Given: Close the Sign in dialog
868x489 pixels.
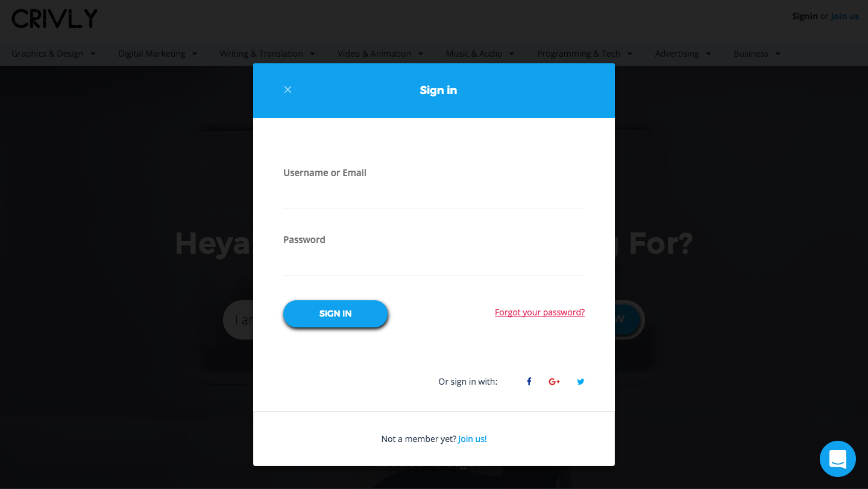Looking at the screenshot, I should (x=288, y=90).
